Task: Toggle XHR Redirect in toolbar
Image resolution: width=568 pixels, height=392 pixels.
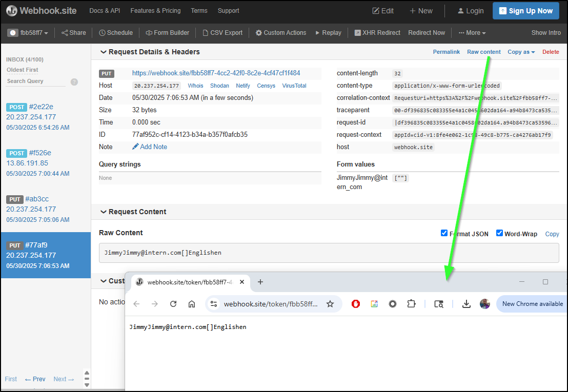Action: click(x=377, y=33)
